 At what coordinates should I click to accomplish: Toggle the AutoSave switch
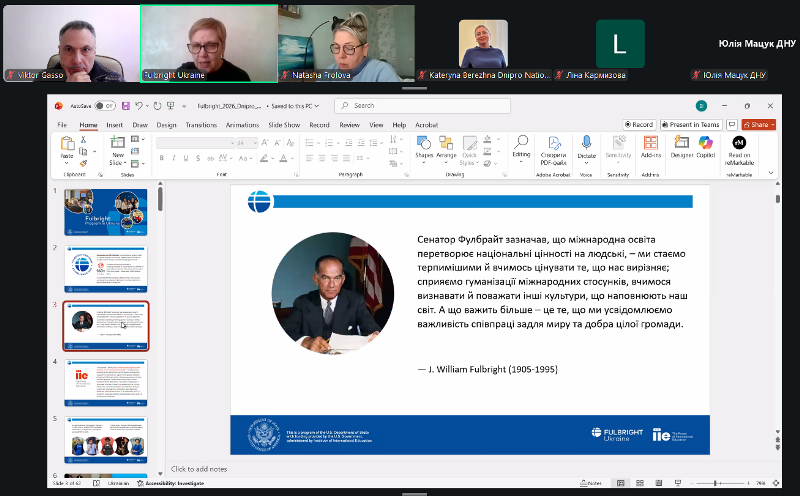pyautogui.click(x=105, y=105)
